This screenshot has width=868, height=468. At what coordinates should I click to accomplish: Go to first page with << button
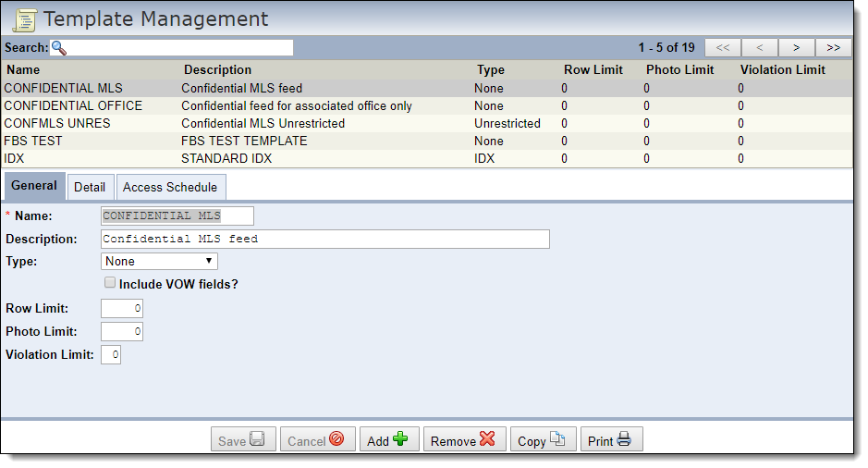[x=723, y=47]
